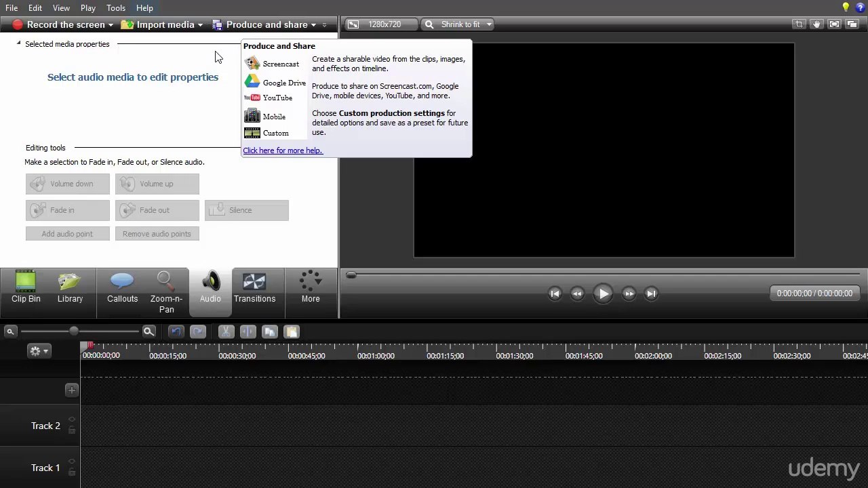The height and width of the screenshot is (488, 868).
Task: Zoom out the timeline with small magnifier
Action: point(10,331)
